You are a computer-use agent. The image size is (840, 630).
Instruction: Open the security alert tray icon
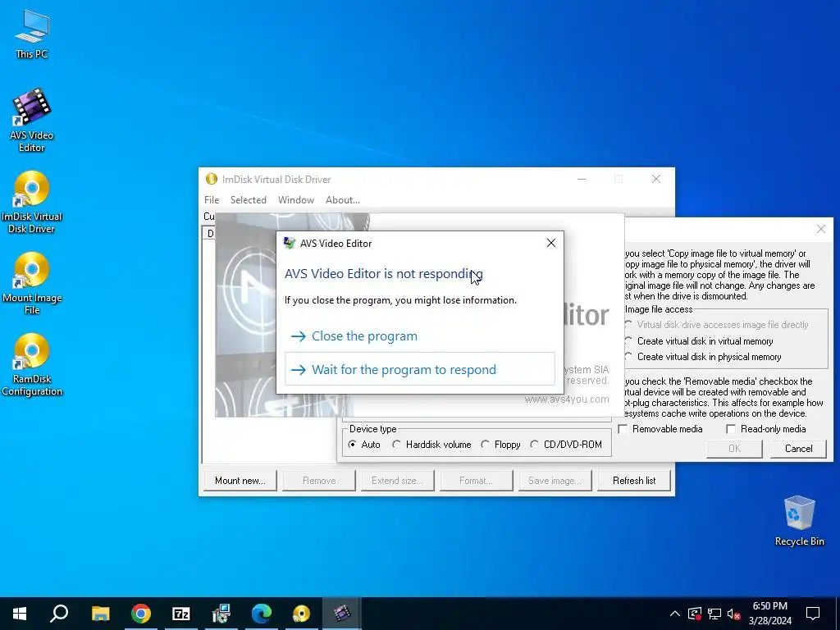(x=695, y=614)
